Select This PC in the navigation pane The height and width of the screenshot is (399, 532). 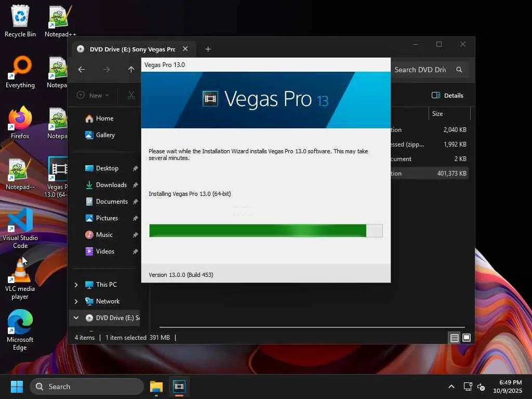(106, 285)
